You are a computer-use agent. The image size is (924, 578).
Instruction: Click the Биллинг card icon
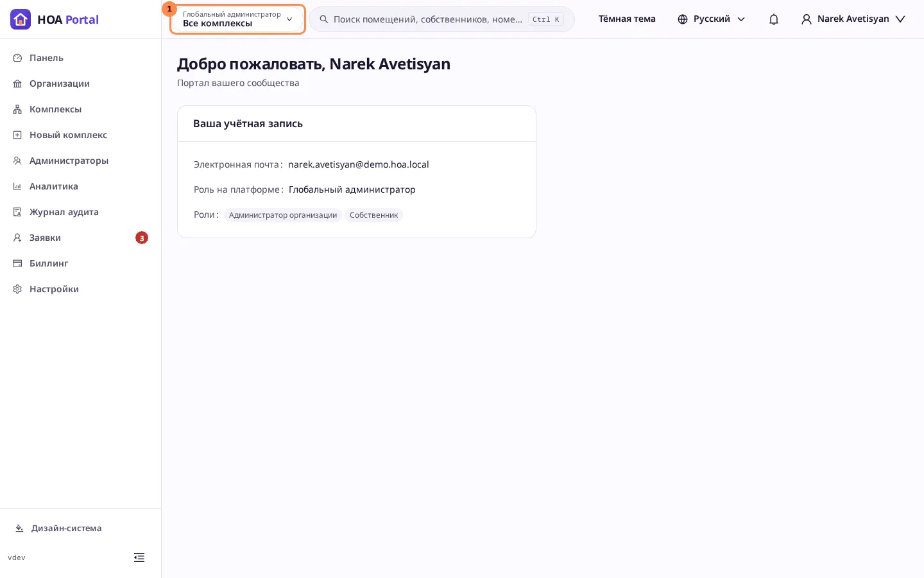(17, 263)
